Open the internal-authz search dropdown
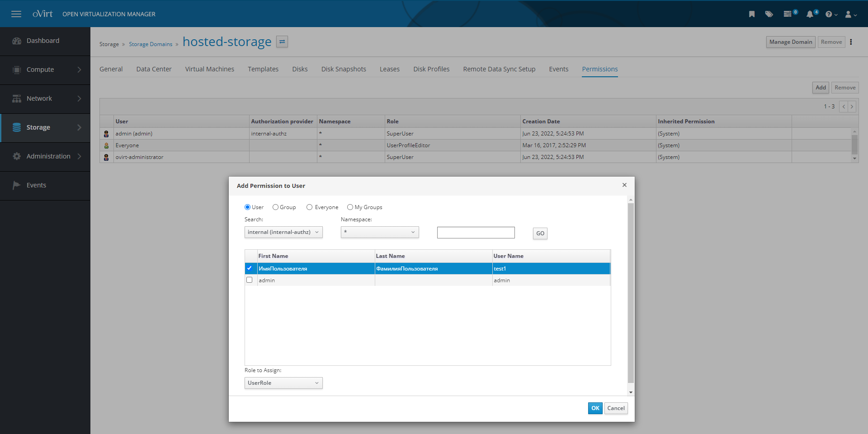 [x=283, y=232]
